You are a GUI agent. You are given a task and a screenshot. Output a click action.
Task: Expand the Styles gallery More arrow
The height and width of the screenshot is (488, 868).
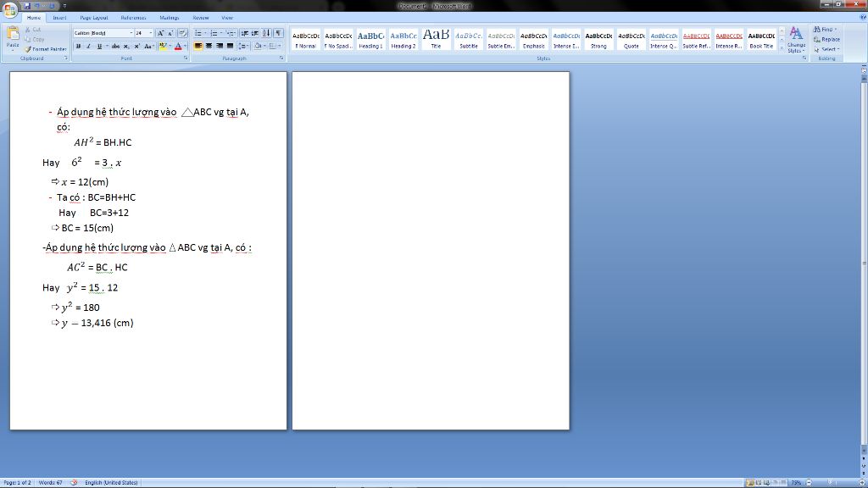click(782, 49)
